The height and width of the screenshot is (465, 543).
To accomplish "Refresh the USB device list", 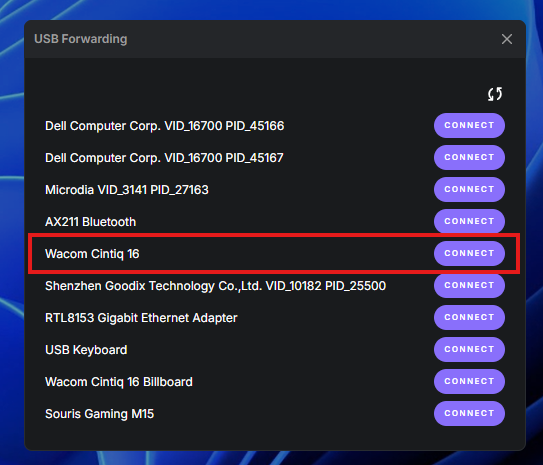I will coord(495,94).
